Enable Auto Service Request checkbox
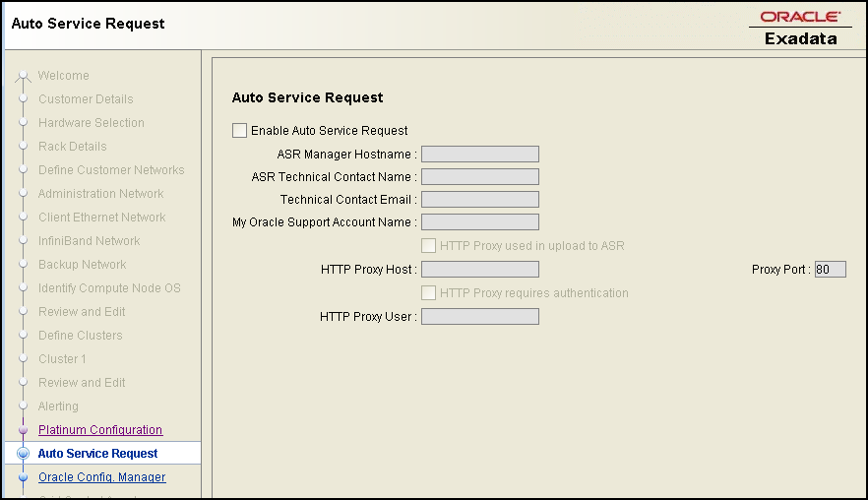868x500 pixels. [x=240, y=131]
